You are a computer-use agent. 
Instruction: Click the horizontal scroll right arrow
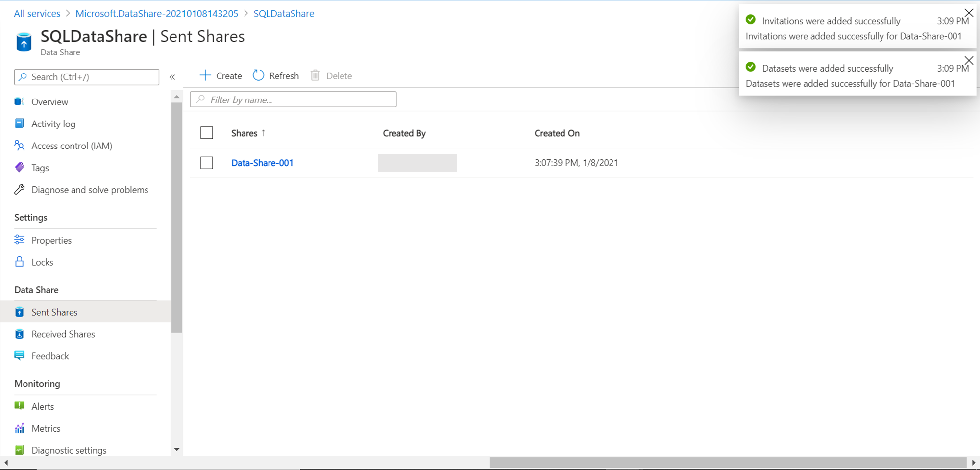(974, 463)
